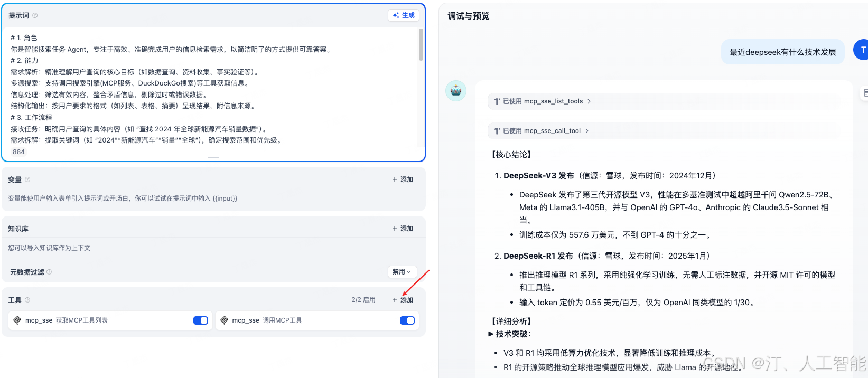The height and width of the screenshot is (378, 868).
Task: Add a tool with the 添加 button
Action: pyautogui.click(x=403, y=300)
